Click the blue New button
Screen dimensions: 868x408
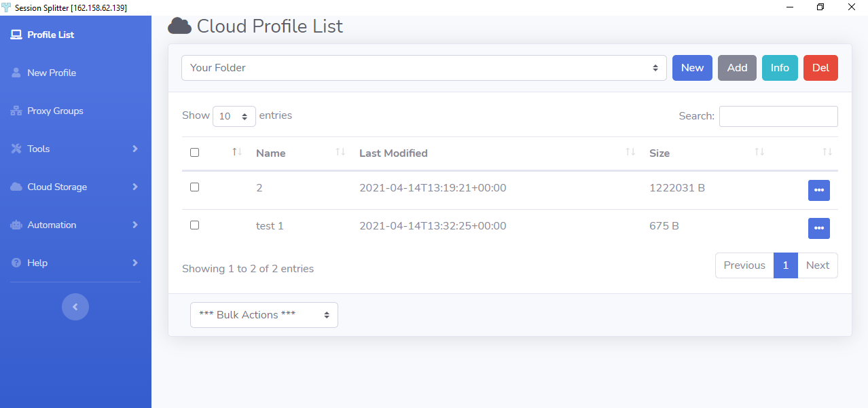click(692, 68)
